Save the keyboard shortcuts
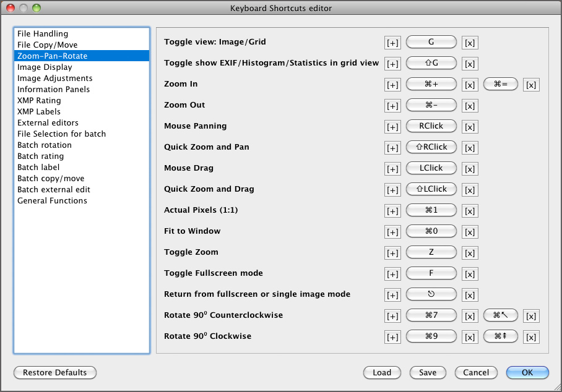The width and height of the screenshot is (562, 392). (428, 372)
